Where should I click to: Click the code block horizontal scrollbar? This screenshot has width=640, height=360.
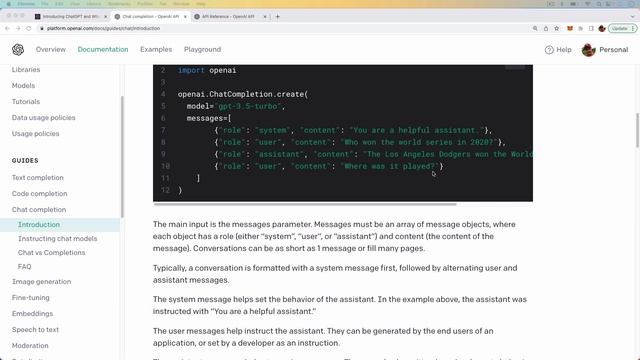pyautogui.click(x=305, y=204)
